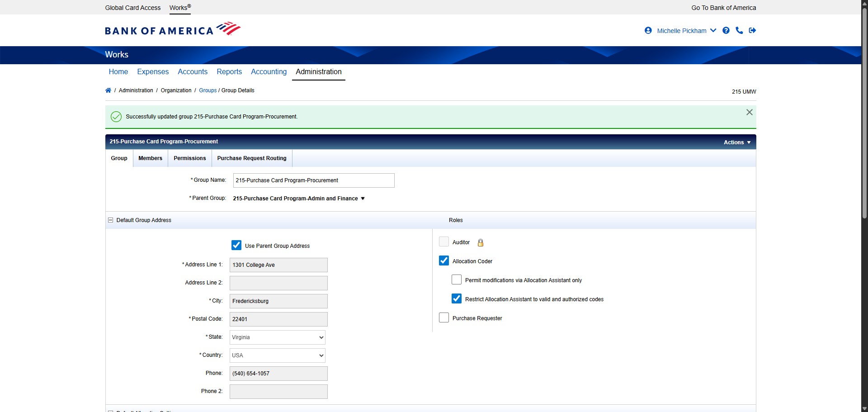Screen dimensions: 868x412
Task: Open the help question mark icon
Action: click(x=726, y=31)
